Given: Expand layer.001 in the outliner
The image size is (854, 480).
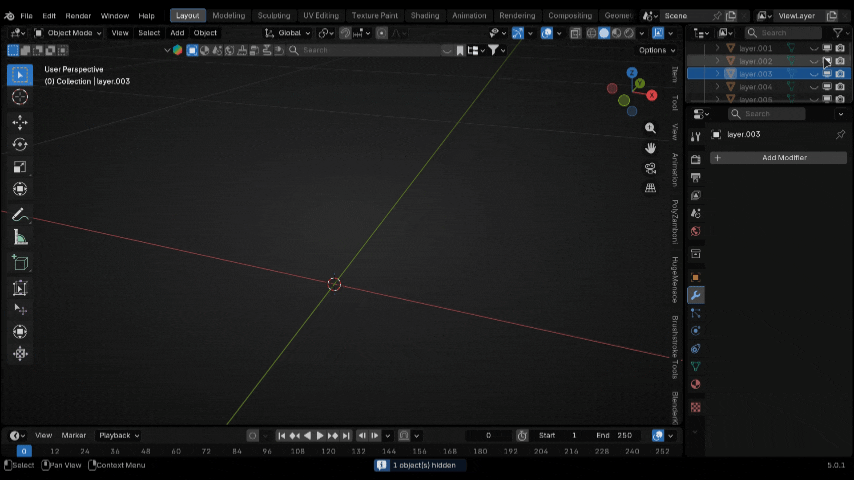Looking at the screenshot, I should tap(717, 48).
